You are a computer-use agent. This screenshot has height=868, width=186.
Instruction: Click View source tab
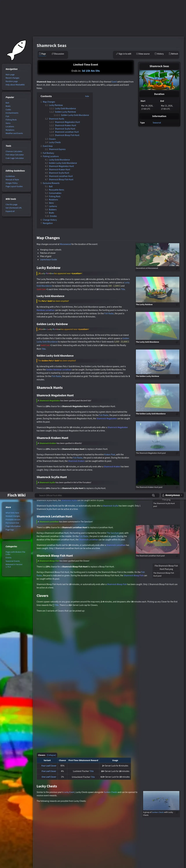point(143,54)
